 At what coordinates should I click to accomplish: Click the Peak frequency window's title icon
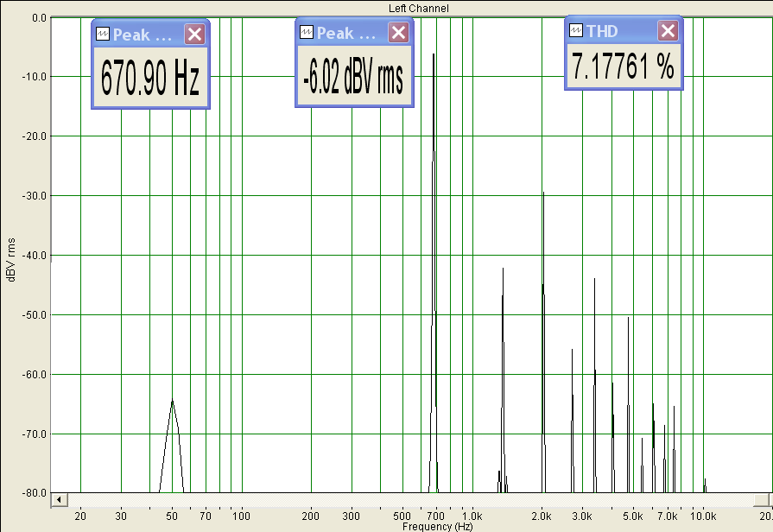[x=103, y=34]
